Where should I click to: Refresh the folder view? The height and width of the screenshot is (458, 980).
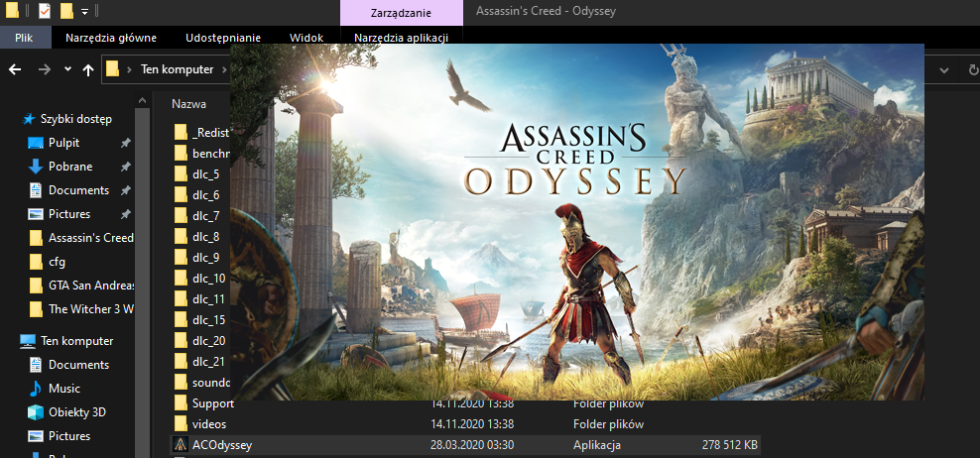[973, 70]
